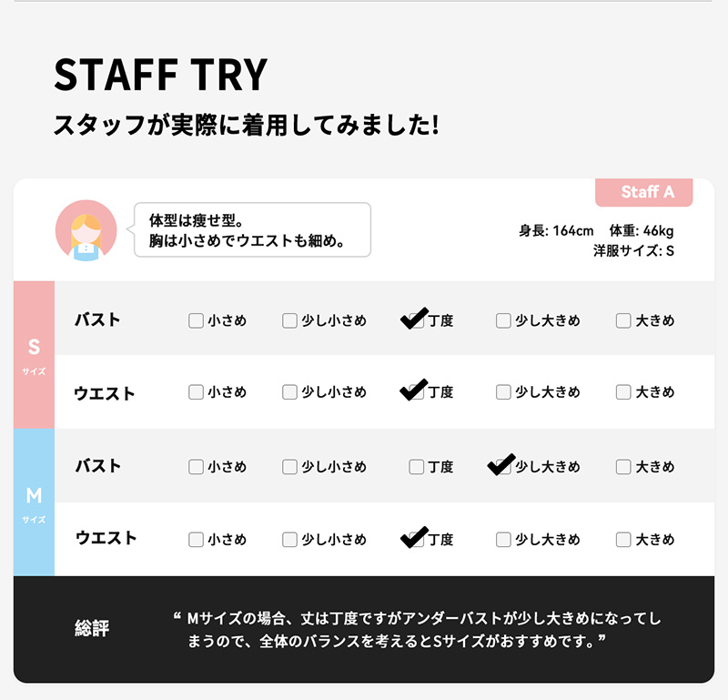Viewport: 728px width, 700px height.
Task: Check 大きめ for S size バスト
Action: click(623, 320)
